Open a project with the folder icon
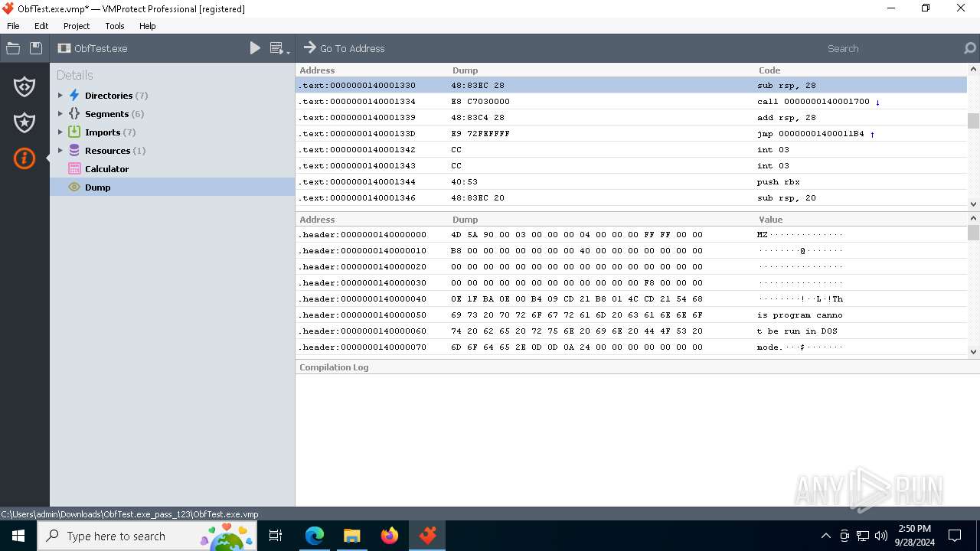The image size is (980, 551). (13, 48)
